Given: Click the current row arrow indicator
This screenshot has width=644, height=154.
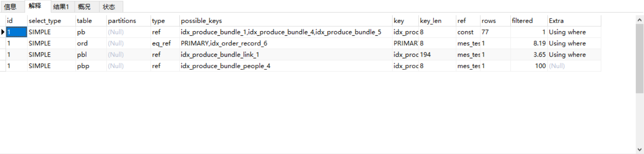Looking at the screenshot, I should [x=3, y=32].
